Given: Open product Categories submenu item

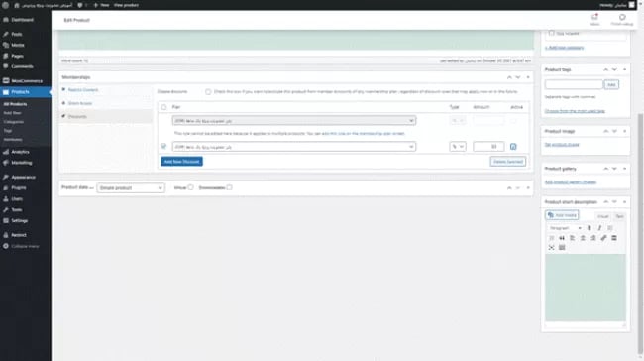Looking at the screenshot, I should click(x=14, y=122).
